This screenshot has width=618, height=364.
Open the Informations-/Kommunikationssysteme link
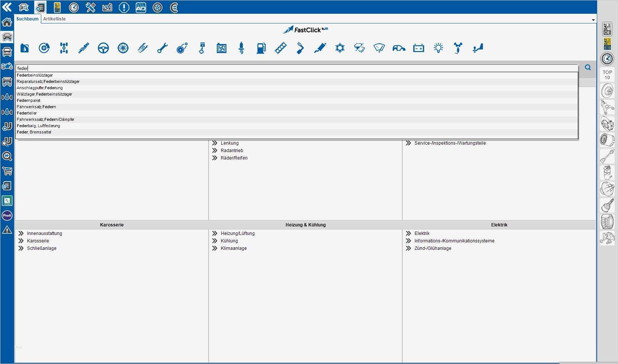point(454,241)
